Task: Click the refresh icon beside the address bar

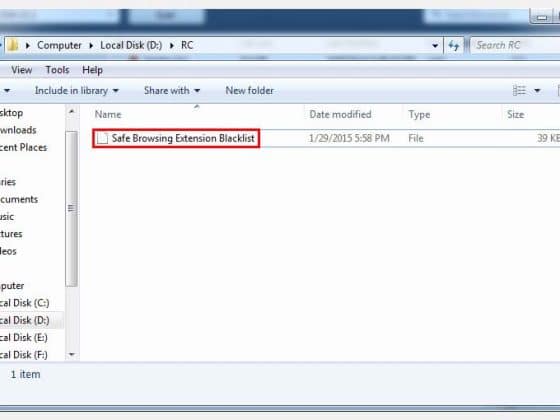Action: 454,45
